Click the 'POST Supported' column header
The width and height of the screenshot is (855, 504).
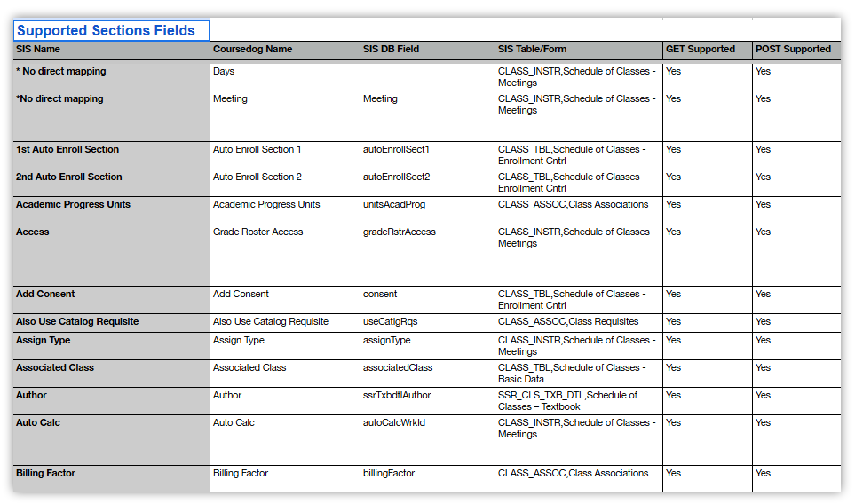click(x=796, y=50)
